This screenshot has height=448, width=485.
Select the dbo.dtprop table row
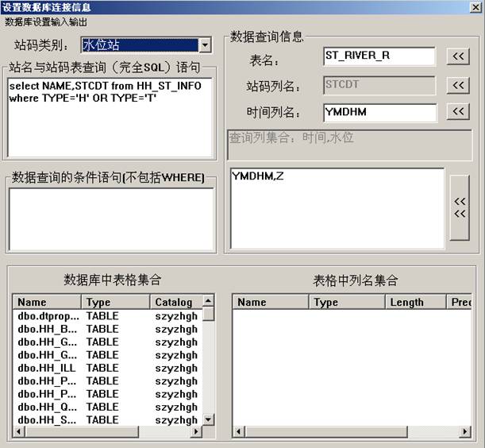48,316
